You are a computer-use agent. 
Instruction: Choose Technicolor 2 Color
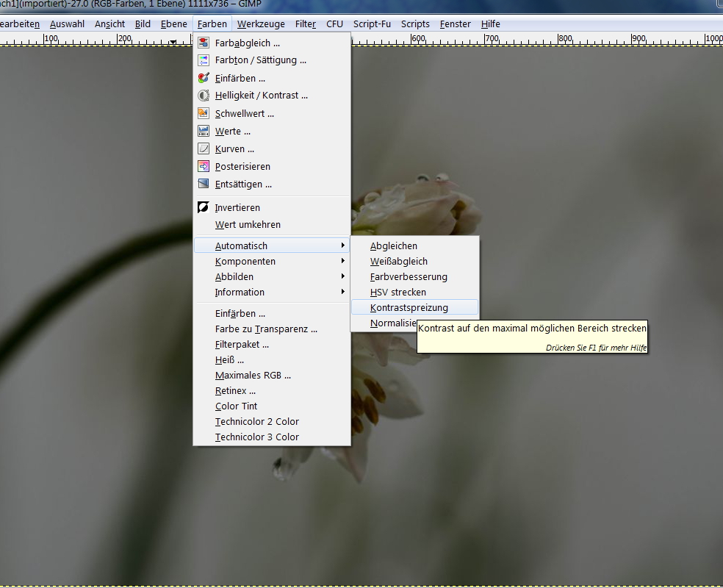tap(272, 421)
